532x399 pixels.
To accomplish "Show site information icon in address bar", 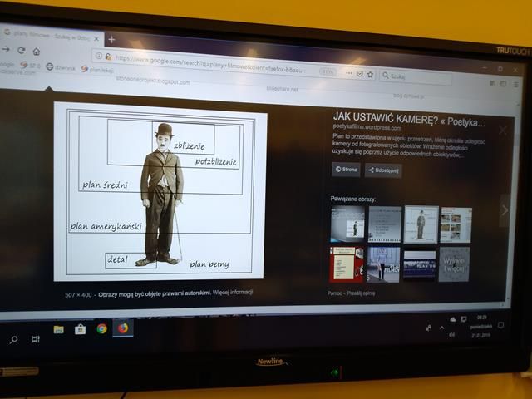I will (x=98, y=56).
